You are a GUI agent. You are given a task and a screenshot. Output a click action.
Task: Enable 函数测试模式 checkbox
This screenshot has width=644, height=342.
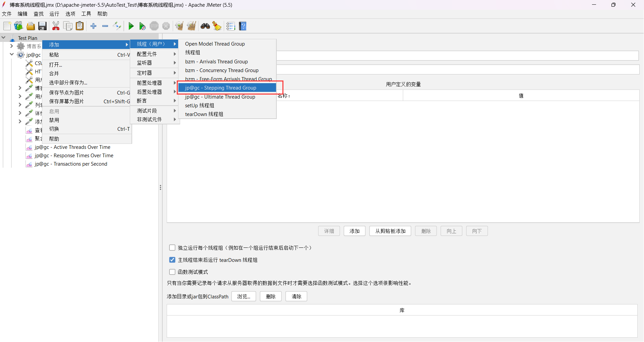pos(172,272)
